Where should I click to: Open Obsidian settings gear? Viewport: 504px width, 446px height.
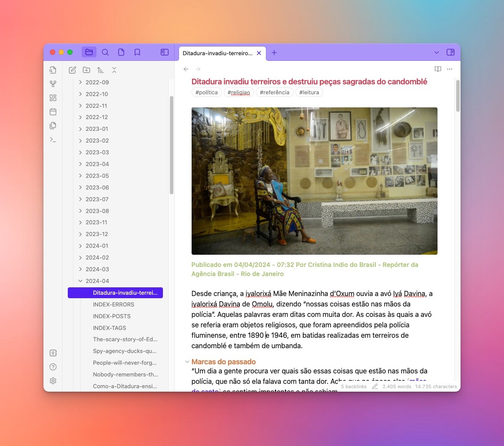53,381
